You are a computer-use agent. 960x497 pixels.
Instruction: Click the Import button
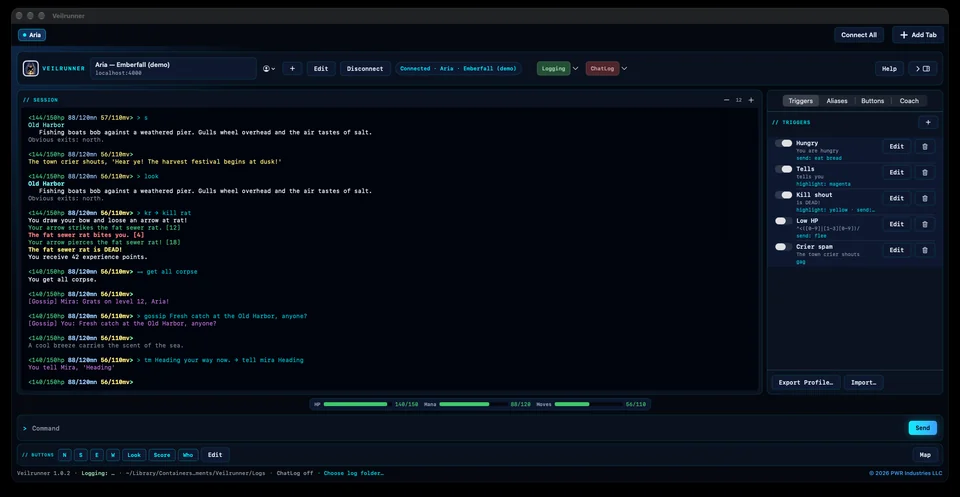point(863,383)
